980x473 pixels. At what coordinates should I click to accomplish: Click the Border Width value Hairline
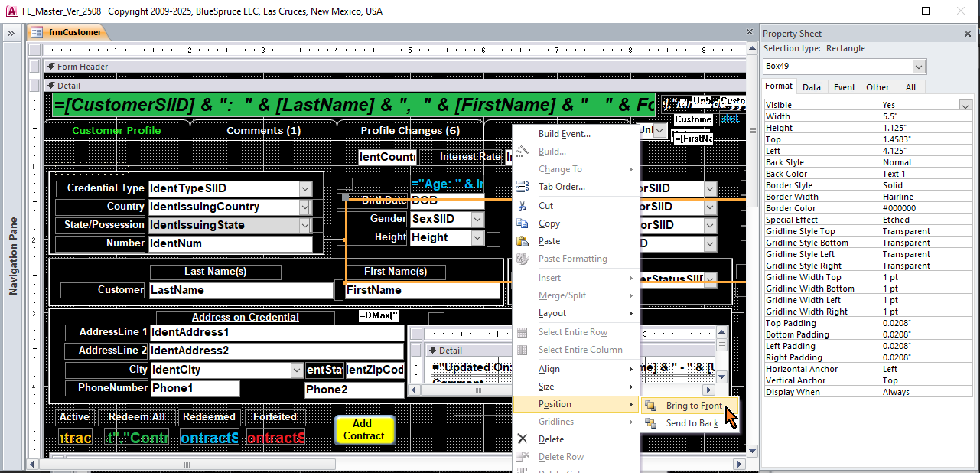[x=926, y=197]
